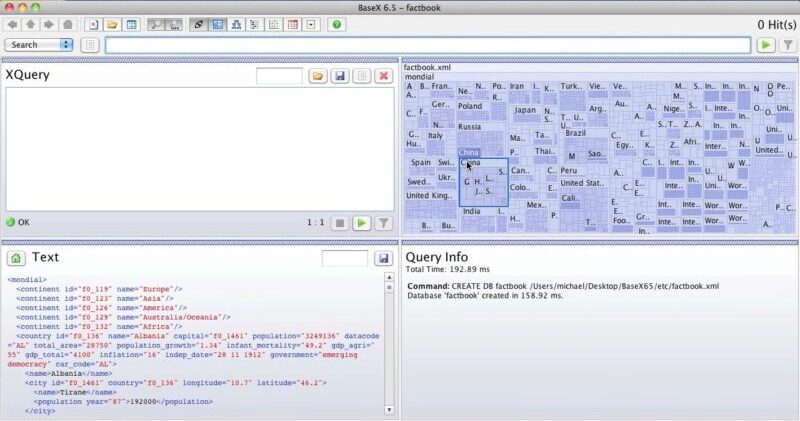Click the 1 : 1 cursor position indicator
Image resolution: width=800 pixels, height=421 pixels.
(315, 222)
